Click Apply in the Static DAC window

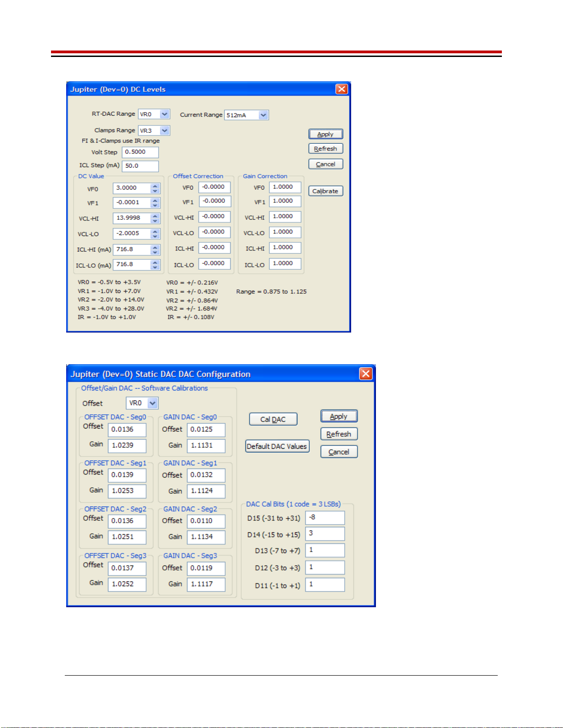tap(339, 416)
